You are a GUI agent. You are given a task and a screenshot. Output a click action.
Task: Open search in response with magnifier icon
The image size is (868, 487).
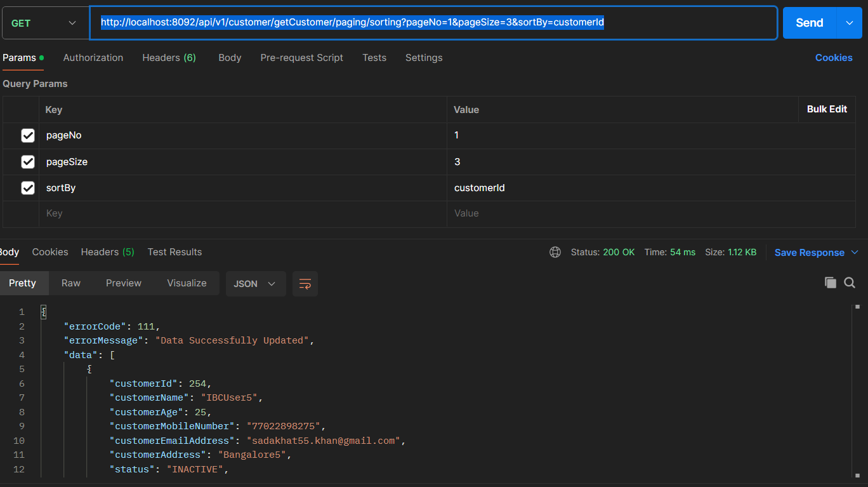(850, 283)
